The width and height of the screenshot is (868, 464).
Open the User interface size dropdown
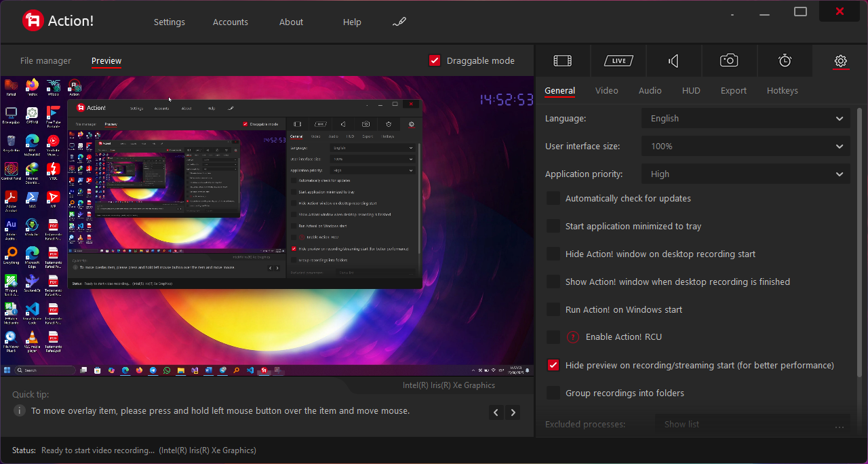click(x=746, y=146)
